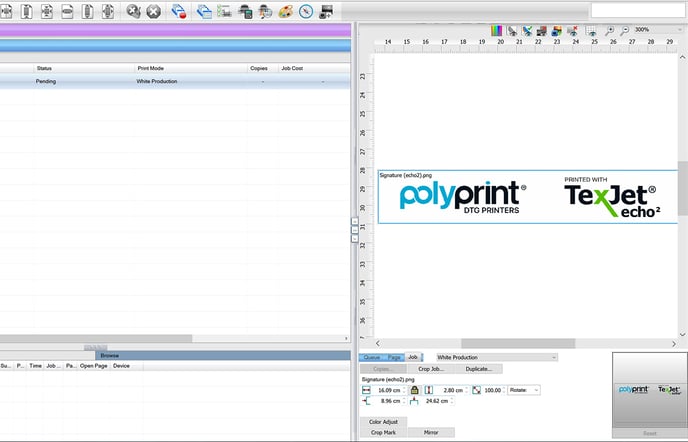Zoom in with the magnifier plus icon
The height and width of the screenshot is (442, 688).
[x=609, y=30]
